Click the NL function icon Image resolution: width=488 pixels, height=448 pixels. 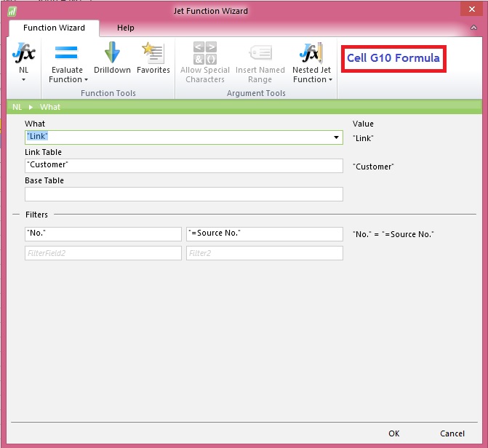click(23, 54)
